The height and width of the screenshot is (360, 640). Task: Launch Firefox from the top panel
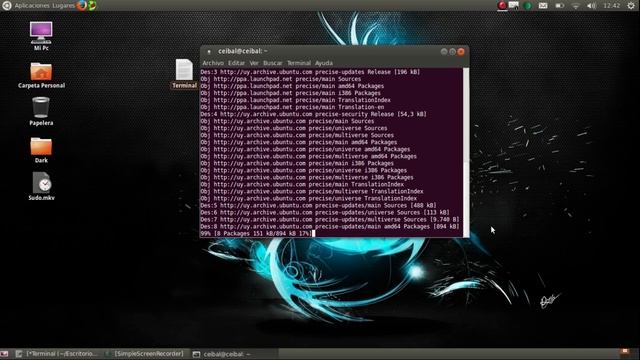tap(82, 5)
